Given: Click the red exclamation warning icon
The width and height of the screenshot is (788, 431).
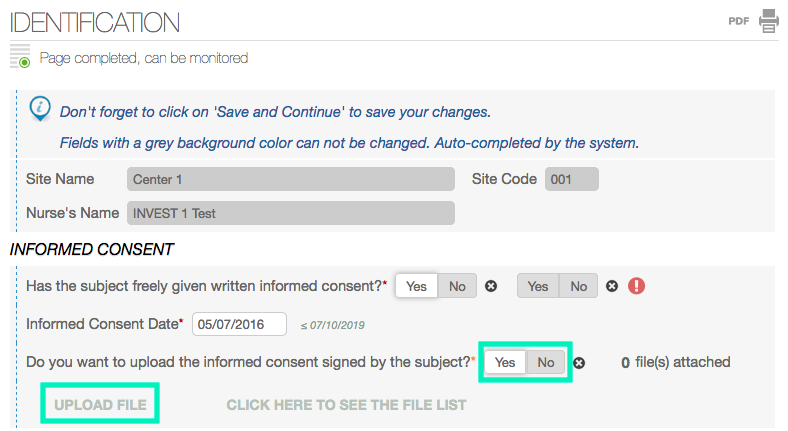Looking at the screenshot, I should coord(637,286).
